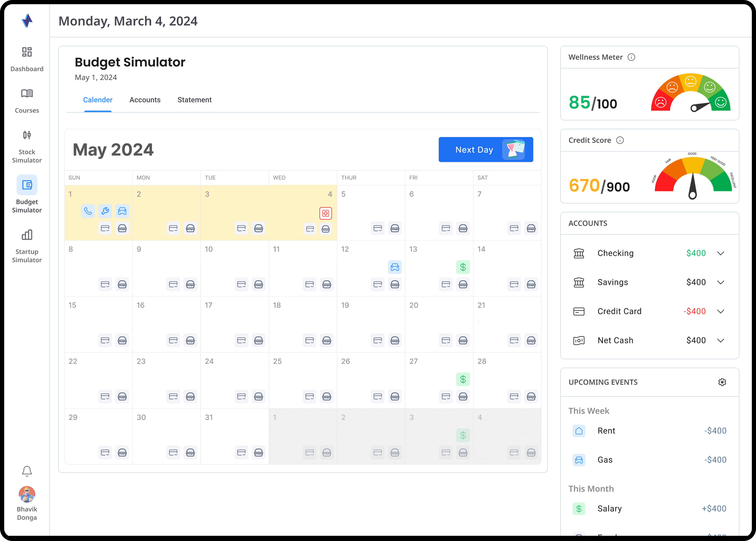756x541 pixels.
Task: Open Upcoming Events settings gear
Action: (722, 382)
